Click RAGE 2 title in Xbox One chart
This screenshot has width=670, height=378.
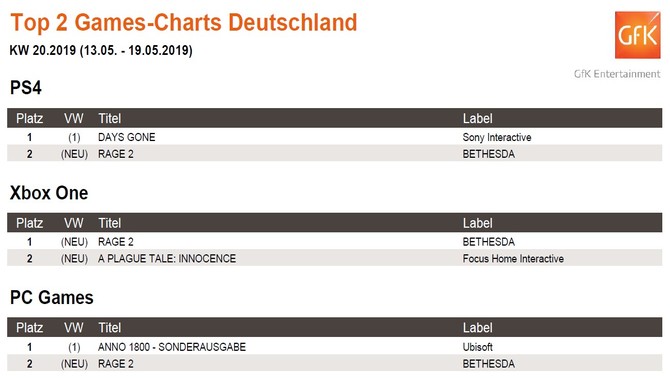(x=116, y=242)
